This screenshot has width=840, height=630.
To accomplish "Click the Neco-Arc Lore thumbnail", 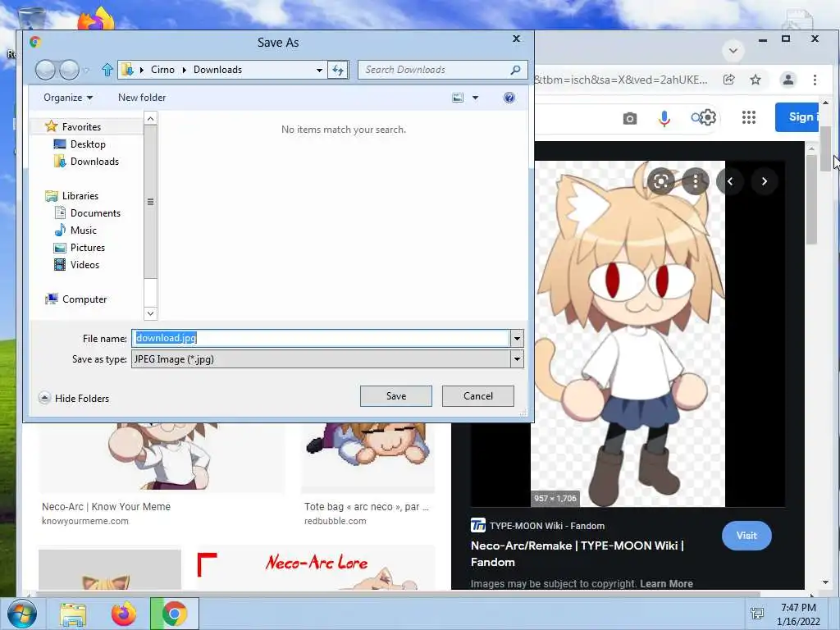I will 316,568.
